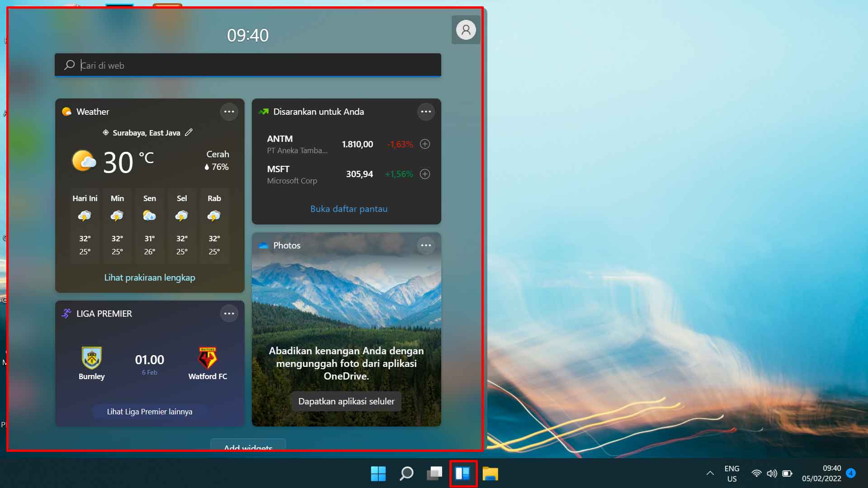This screenshot has height=488, width=868.
Task: Select the Hari Ini forecast column
Action: pos(85,225)
